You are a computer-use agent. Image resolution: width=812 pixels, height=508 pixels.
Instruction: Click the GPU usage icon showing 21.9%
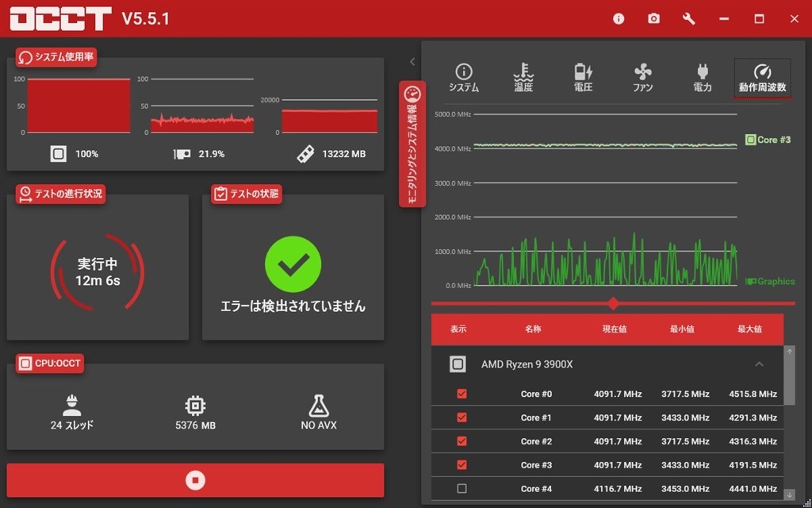click(x=182, y=154)
